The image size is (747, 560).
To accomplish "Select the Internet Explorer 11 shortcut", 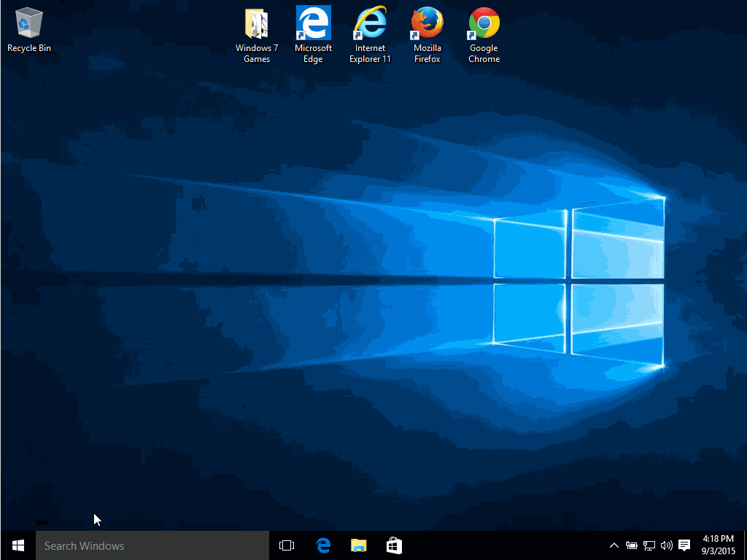I will [x=370, y=35].
